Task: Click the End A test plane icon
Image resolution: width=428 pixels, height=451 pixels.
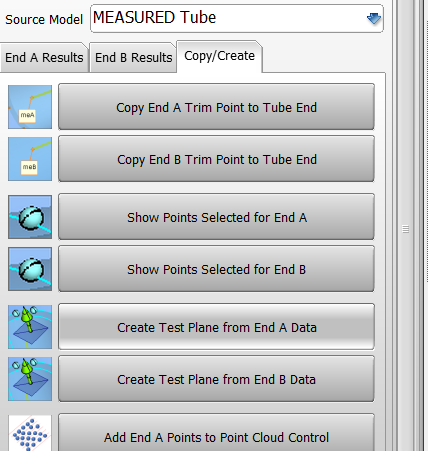Action: point(30,327)
